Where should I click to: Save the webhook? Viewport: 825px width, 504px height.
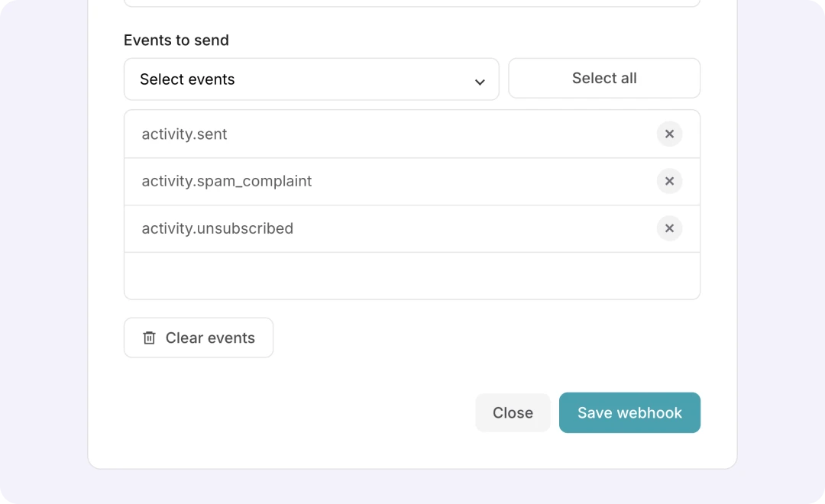tap(629, 412)
